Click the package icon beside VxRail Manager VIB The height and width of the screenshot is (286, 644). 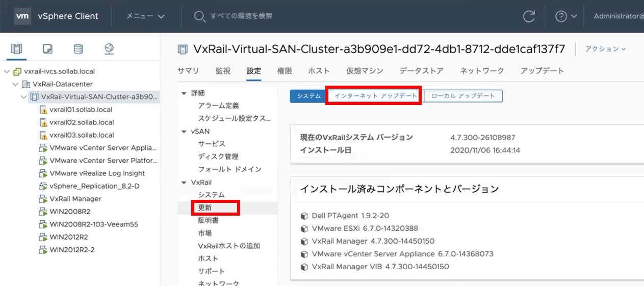tap(304, 267)
